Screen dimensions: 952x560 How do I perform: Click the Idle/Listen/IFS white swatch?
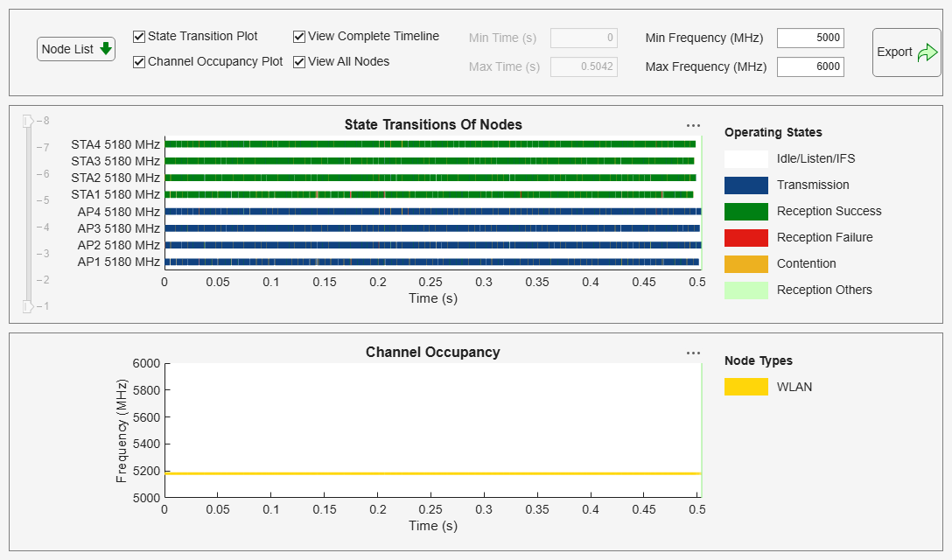pos(746,159)
